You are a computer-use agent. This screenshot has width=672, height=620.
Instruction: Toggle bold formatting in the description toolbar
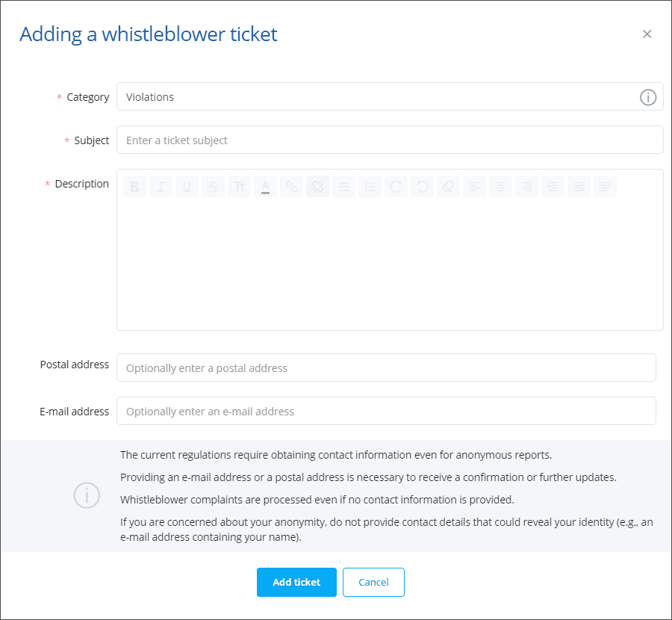(x=134, y=187)
